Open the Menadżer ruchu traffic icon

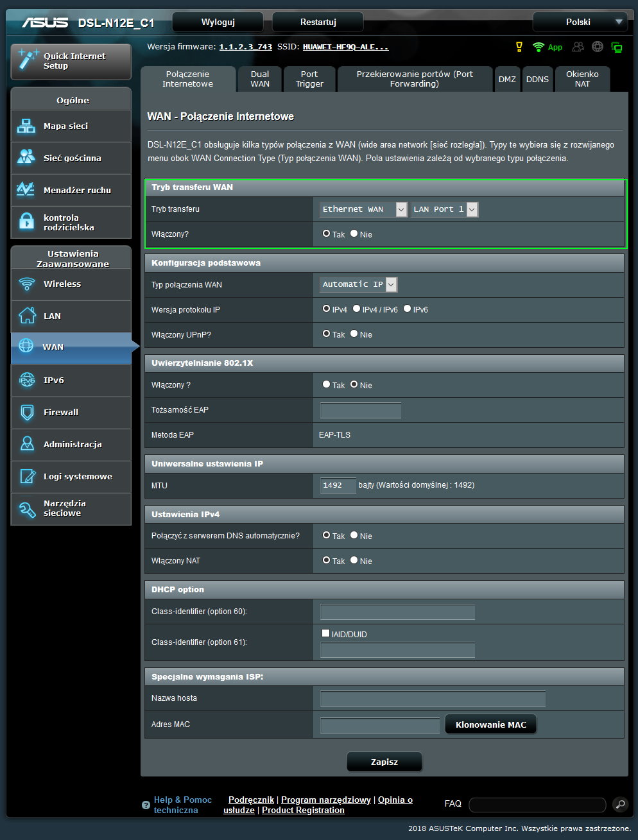(x=26, y=189)
